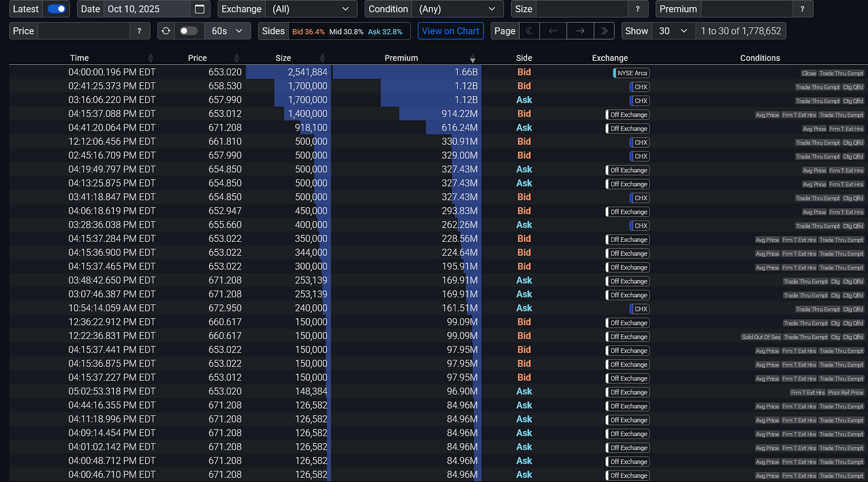Viewport: 868px width, 482px height.
Task: Click the 344,000 size cell
Action: coord(311,253)
